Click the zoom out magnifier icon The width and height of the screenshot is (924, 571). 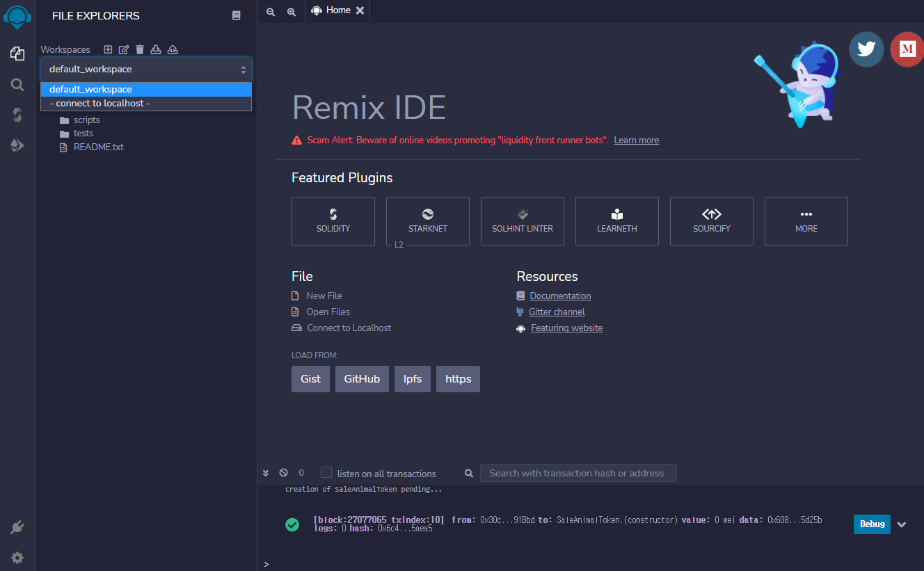click(271, 11)
